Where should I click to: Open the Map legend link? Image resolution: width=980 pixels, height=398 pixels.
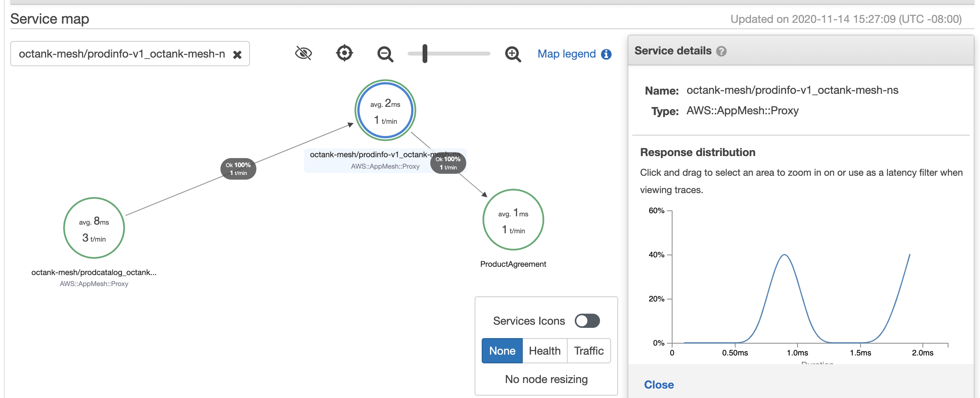[566, 54]
